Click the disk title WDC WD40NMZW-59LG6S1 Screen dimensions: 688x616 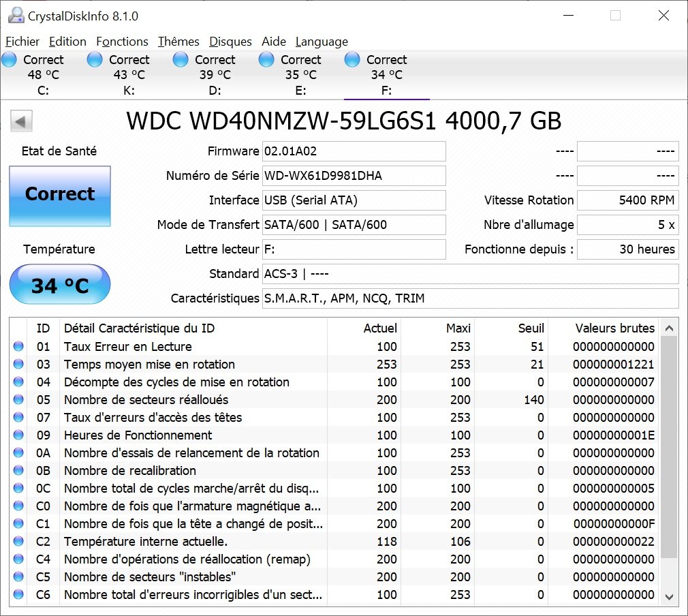click(343, 121)
